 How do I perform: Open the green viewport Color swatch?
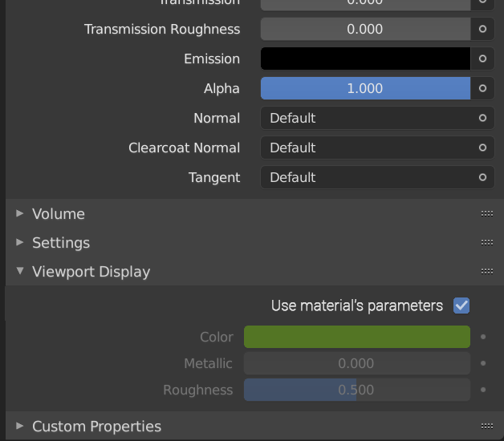click(357, 337)
